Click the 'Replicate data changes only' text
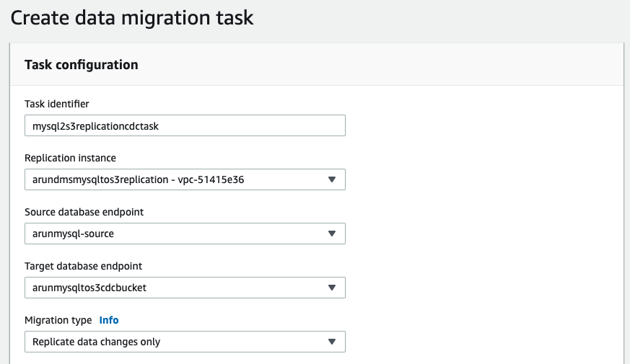This screenshot has height=364, width=630. point(97,342)
